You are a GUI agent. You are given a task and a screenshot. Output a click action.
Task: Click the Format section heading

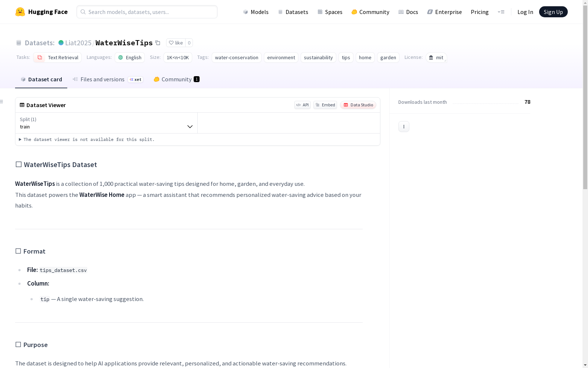tap(31, 251)
